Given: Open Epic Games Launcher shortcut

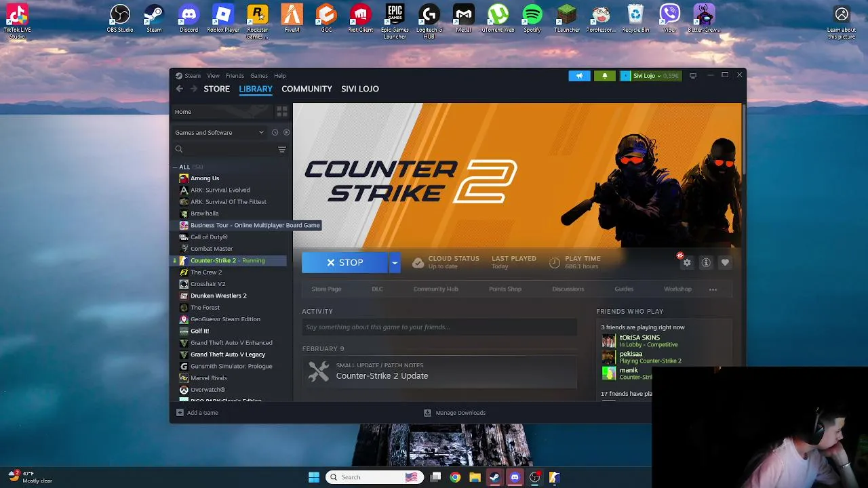Looking at the screenshot, I should 395,20.
